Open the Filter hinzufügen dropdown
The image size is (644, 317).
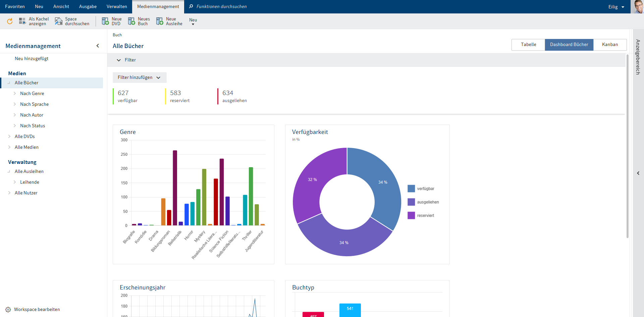point(139,77)
